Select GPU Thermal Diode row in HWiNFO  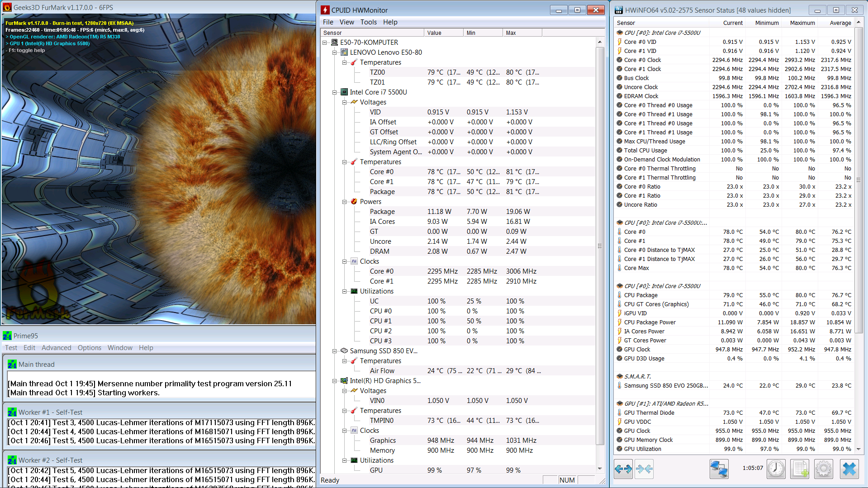coord(735,412)
